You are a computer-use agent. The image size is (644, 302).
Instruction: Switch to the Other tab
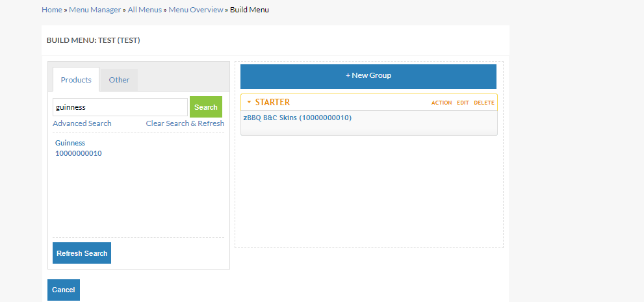pyautogui.click(x=119, y=80)
